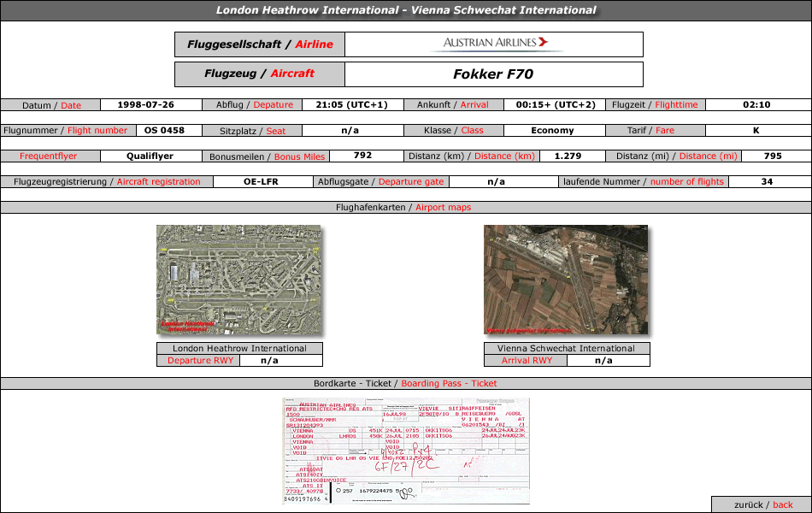The width and height of the screenshot is (812, 513).
Task: Click the distance value 795 miles
Action: pos(773,156)
